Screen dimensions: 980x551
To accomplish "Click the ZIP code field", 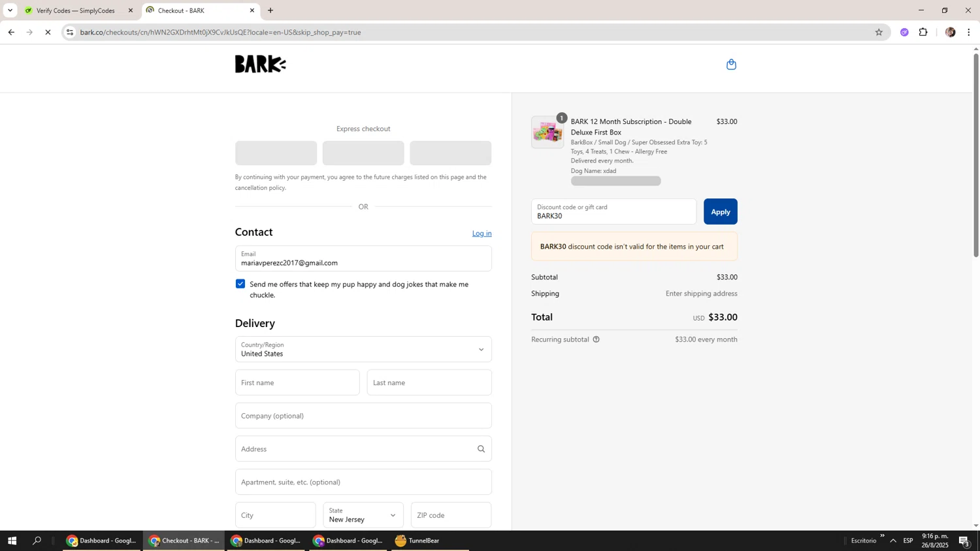I will (x=451, y=515).
